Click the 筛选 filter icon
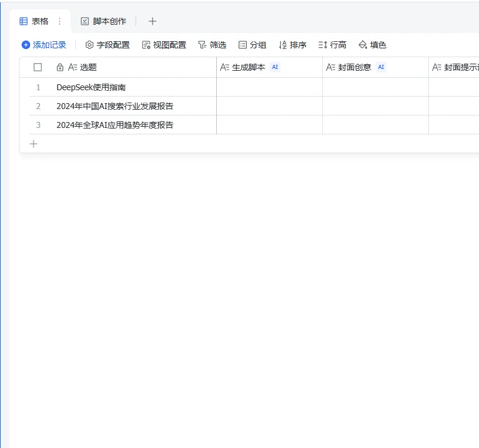This screenshot has width=479, height=448. click(x=202, y=45)
